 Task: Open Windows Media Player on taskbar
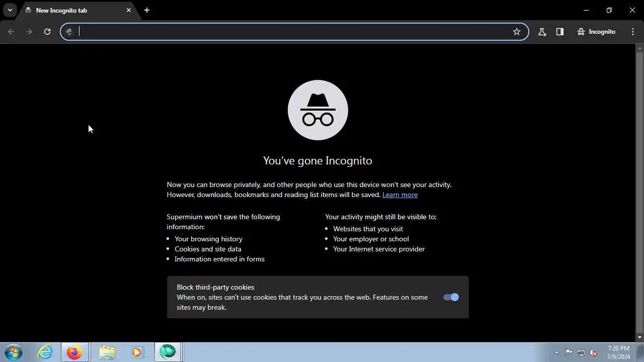pyautogui.click(x=137, y=352)
